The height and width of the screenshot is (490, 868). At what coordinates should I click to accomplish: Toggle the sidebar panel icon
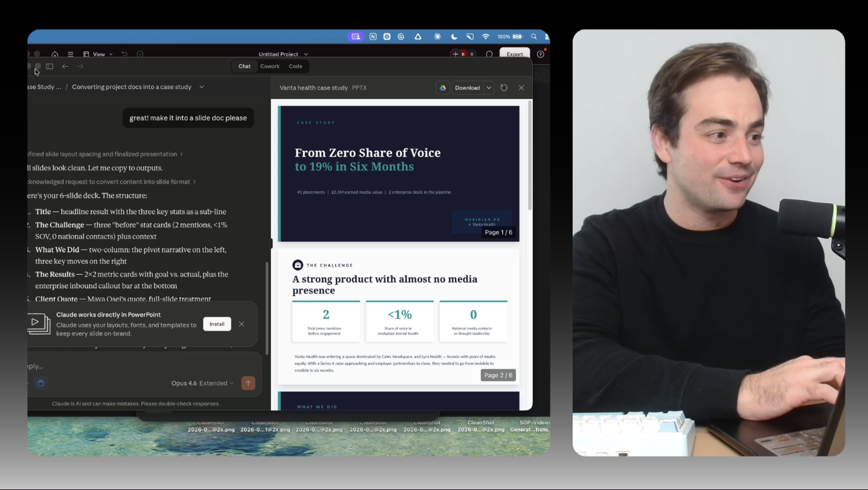point(50,66)
